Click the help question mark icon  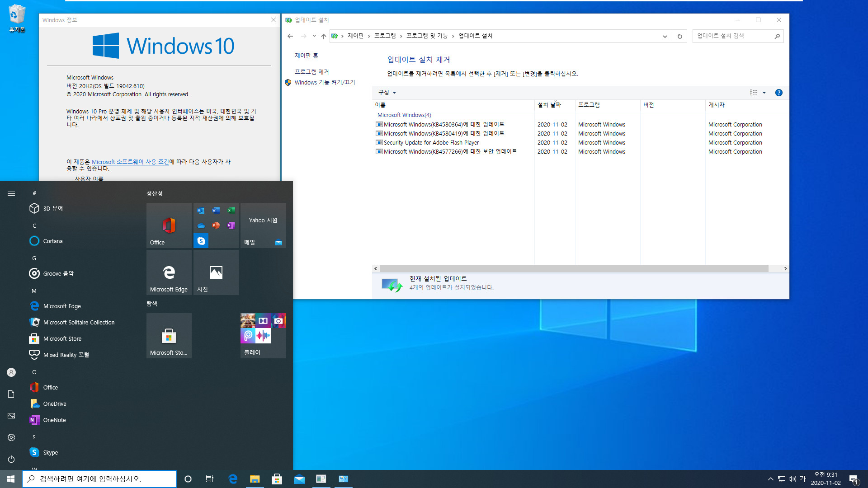point(778,93)
